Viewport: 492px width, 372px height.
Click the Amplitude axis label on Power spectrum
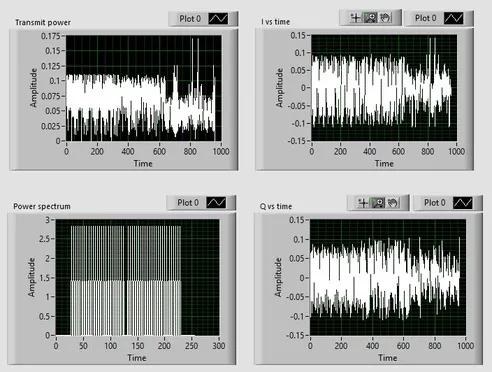click(x=31, y=277)
